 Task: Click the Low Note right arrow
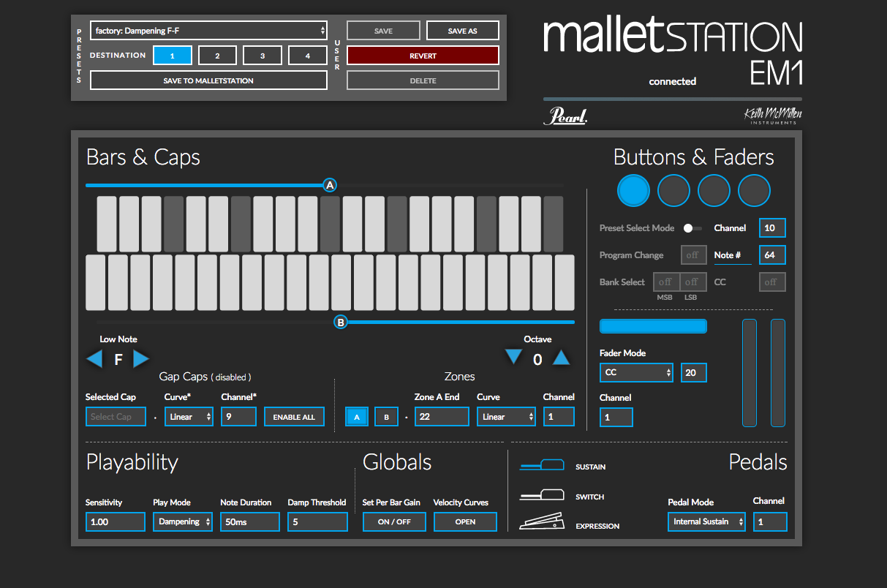[141, 358]
